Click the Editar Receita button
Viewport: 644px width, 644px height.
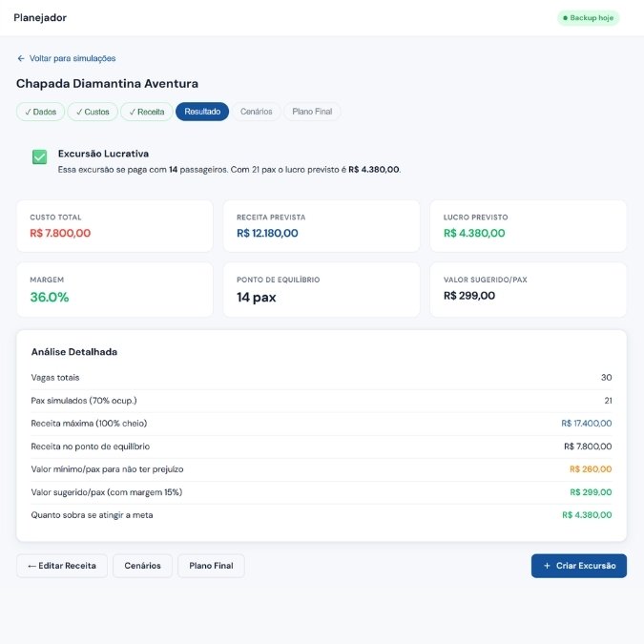62,566
